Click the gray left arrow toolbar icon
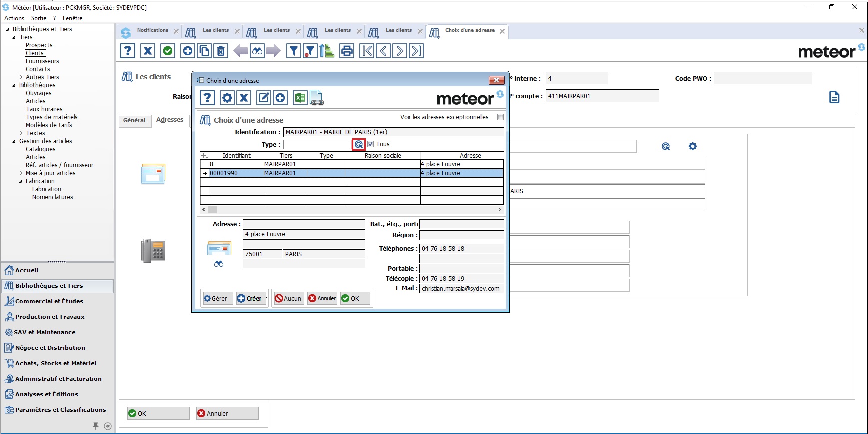The width and height of the screenshot is (868, 434). point(240,51)
